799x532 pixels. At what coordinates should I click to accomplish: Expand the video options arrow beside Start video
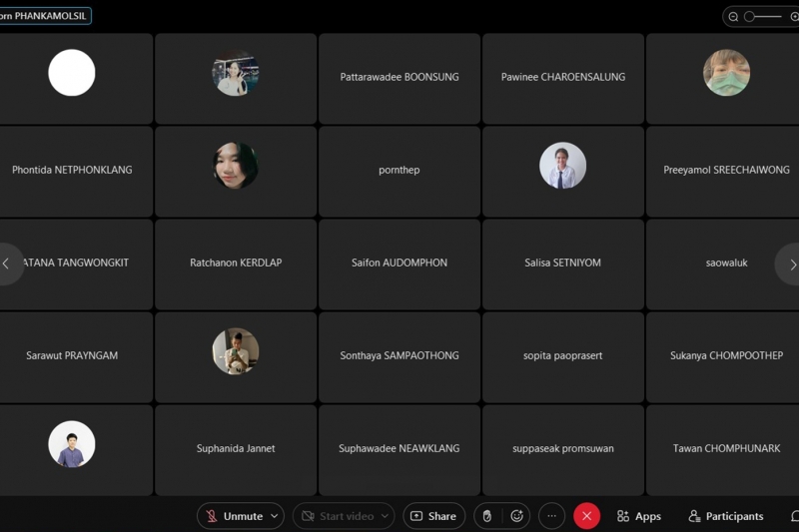[386, 516]
